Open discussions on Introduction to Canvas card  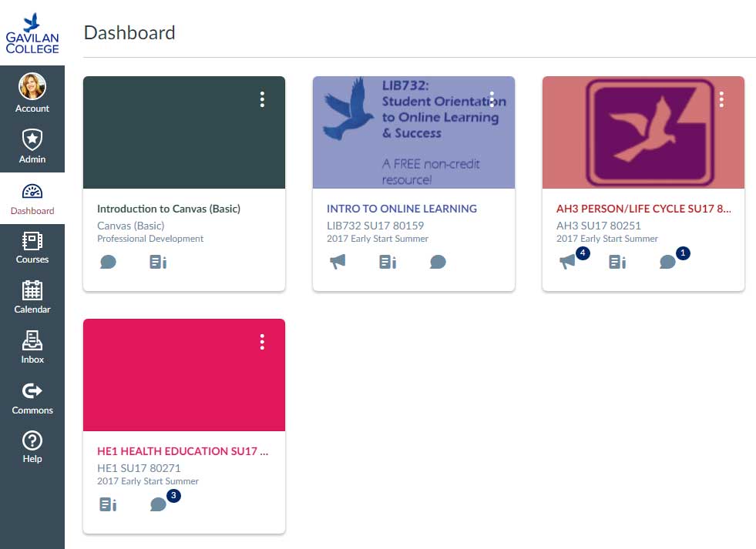[108, 262]
